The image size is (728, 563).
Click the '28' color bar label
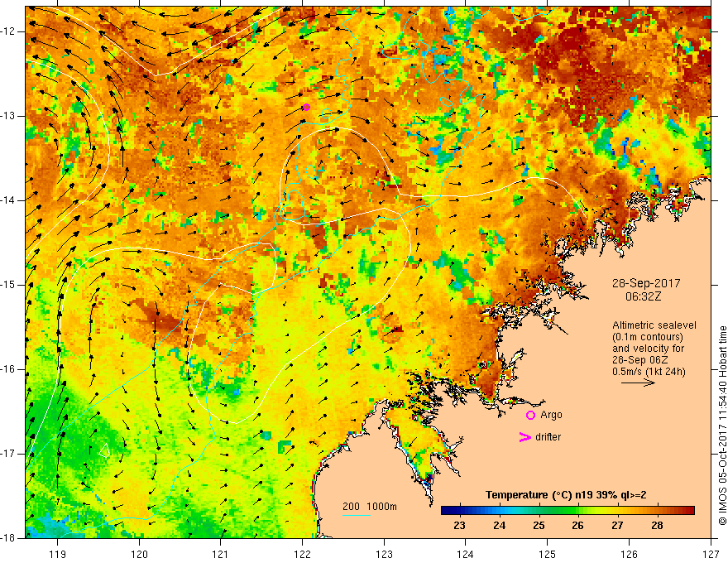(657, 526)
